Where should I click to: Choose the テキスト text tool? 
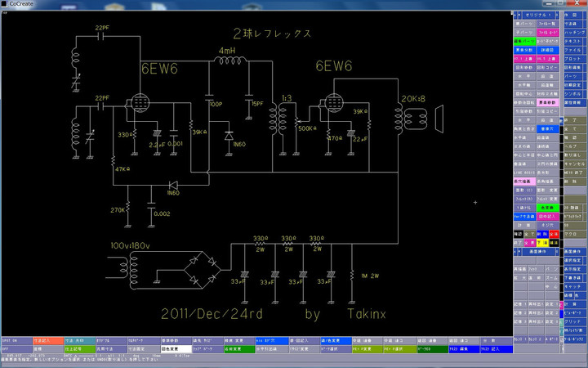coord(574,41)
